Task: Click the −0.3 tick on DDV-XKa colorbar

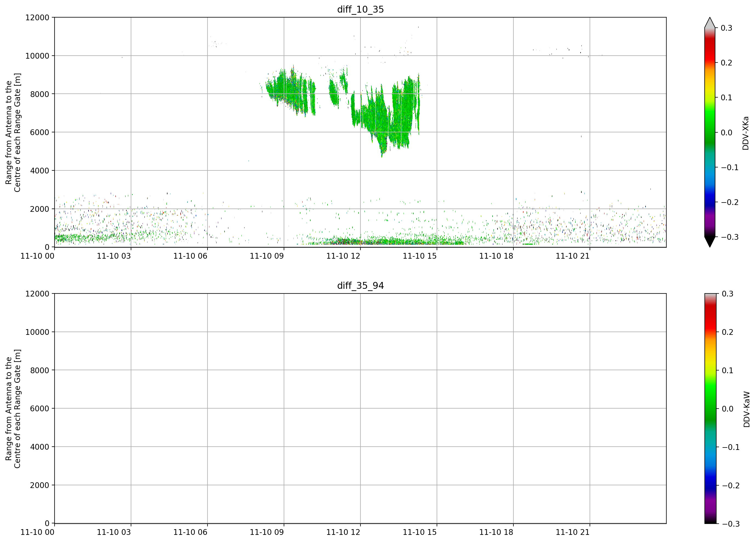Action: [x=730, y=237]
